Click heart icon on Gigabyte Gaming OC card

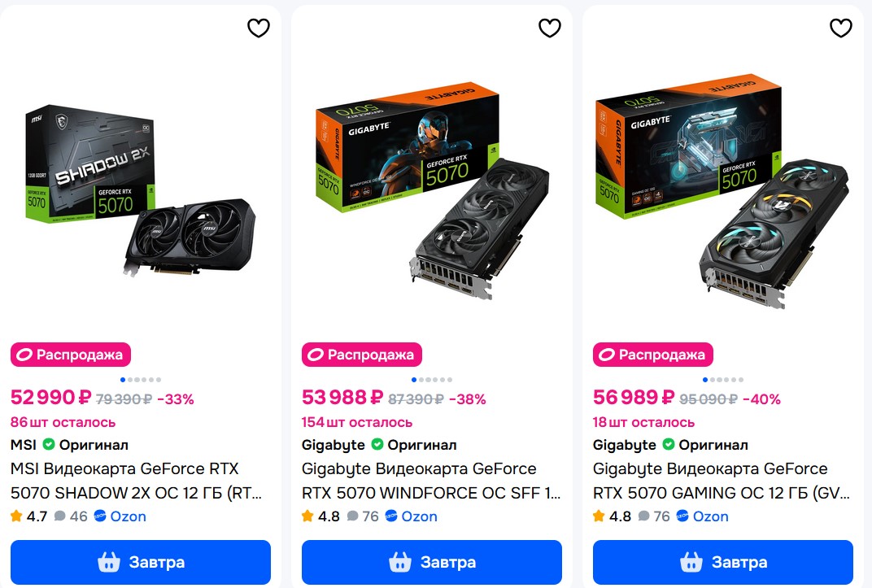(841, 28)
